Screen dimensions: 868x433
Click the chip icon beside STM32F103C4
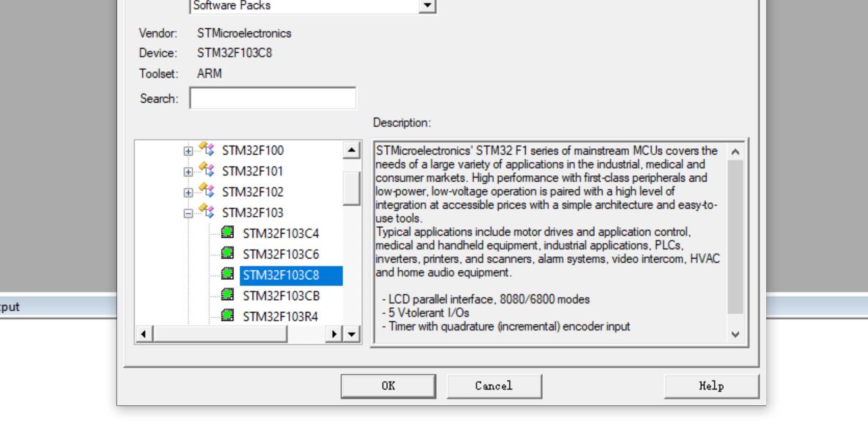(227, 233)
